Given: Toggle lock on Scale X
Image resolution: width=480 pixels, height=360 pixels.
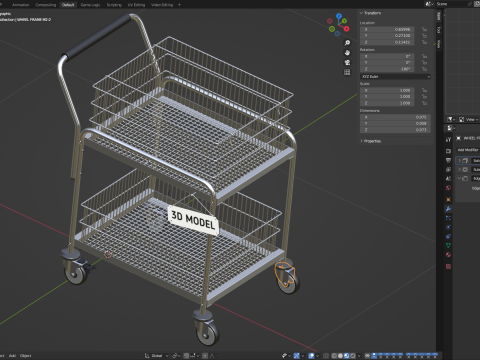Looking at the screenshot, I should tap(424, 90).
